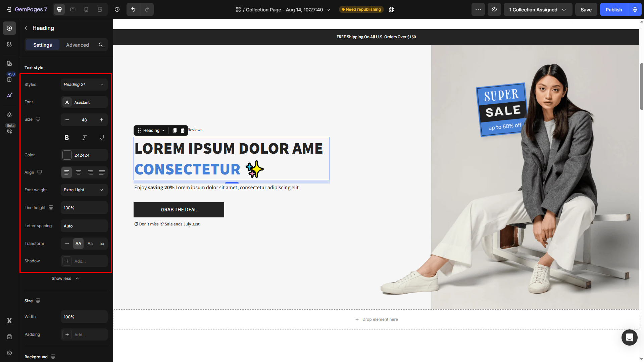Viewport: 644px width, 362px height.
Task: Click the preview eye icon
Action: [x=494, y=9]
